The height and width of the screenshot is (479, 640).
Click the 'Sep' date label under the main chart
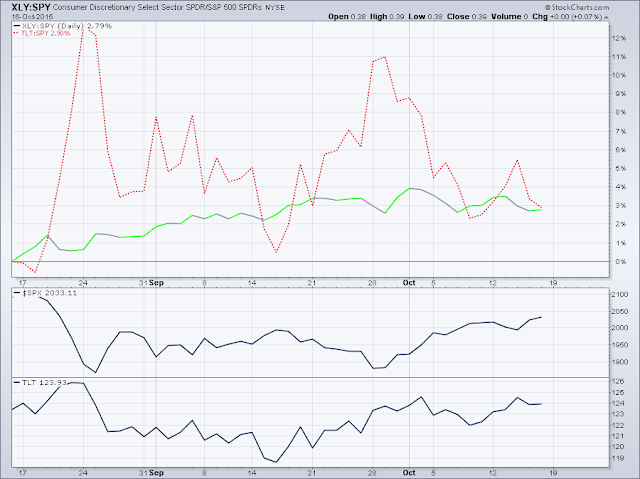pyautogui.click(x=157, y=283)
